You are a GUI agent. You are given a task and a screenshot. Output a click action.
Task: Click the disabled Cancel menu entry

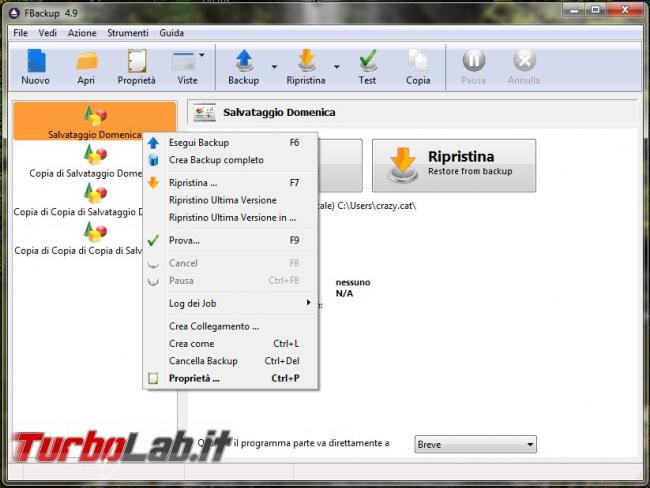[230, 263]
